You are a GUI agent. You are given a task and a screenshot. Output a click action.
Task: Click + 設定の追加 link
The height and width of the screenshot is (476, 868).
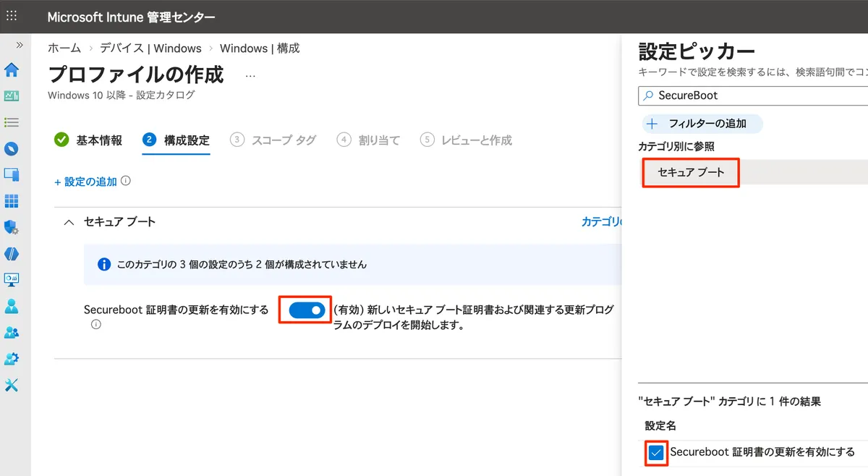pos(85,182)
